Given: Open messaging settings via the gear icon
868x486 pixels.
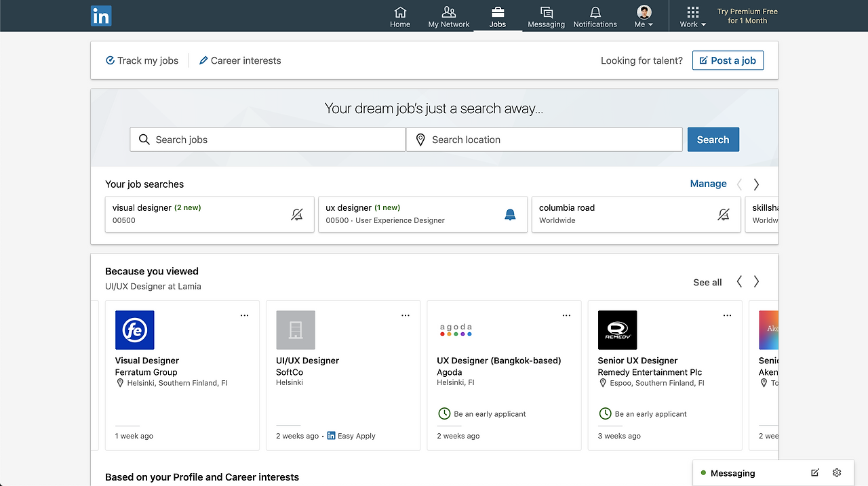Looking at the screenshot, I should click(x=837, y=472).
